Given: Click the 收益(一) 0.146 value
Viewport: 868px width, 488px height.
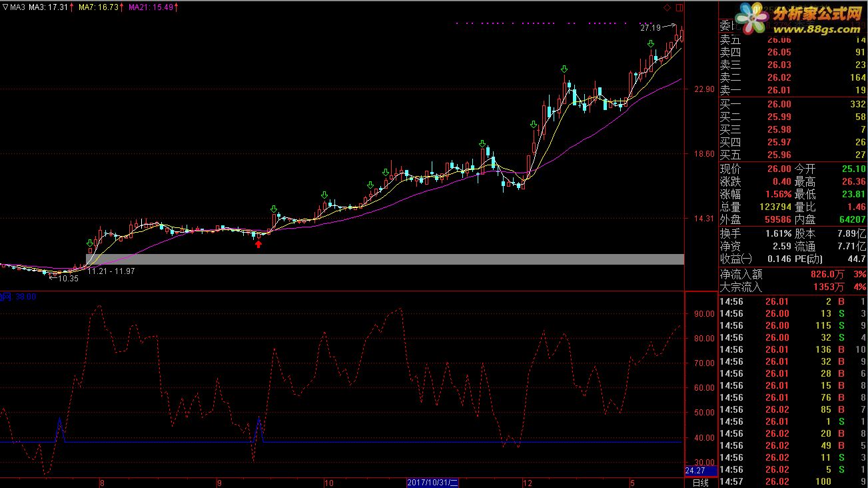Looking at the screenshot, I should 779,259.
